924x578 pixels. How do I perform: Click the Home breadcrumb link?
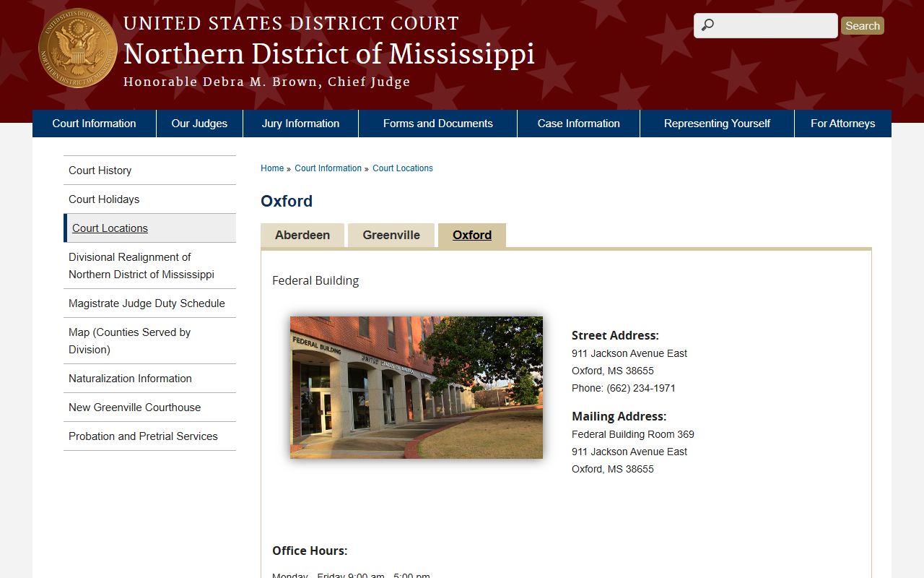click(x=272, y=168)
